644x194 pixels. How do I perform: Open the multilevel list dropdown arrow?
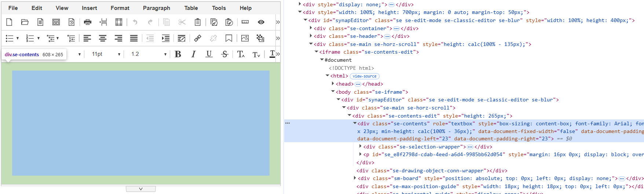point(58,38)
